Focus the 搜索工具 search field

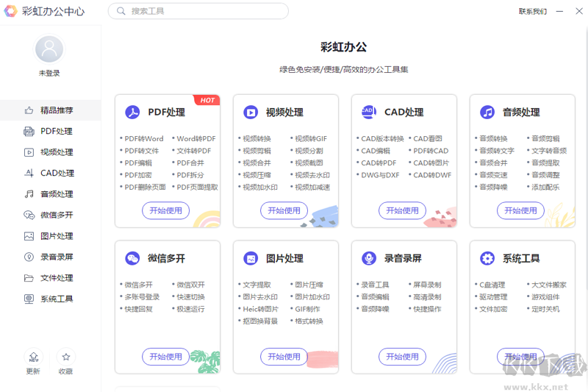click(198, 11)
